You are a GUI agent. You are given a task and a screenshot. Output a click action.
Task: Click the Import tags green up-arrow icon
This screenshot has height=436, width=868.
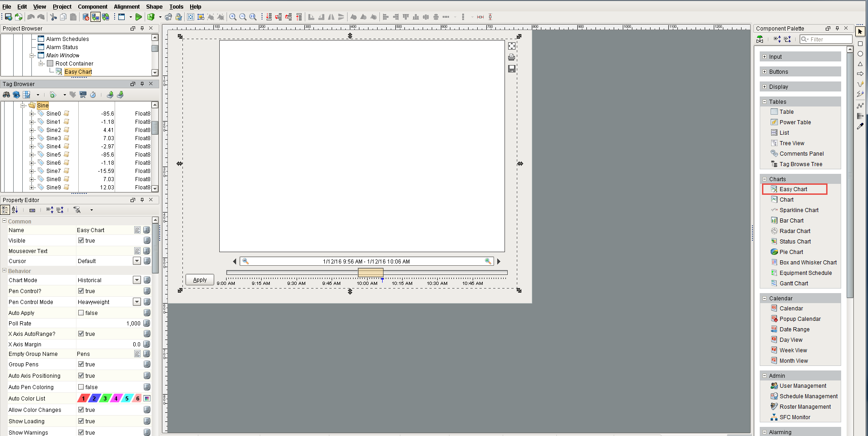[x=110, y=95]
